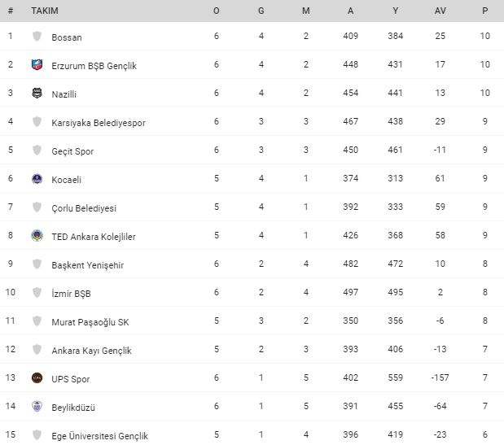The height and width of the screenshot is (445, 504).
Task: Click the Nazilli team crest icon
Action: 37,93
